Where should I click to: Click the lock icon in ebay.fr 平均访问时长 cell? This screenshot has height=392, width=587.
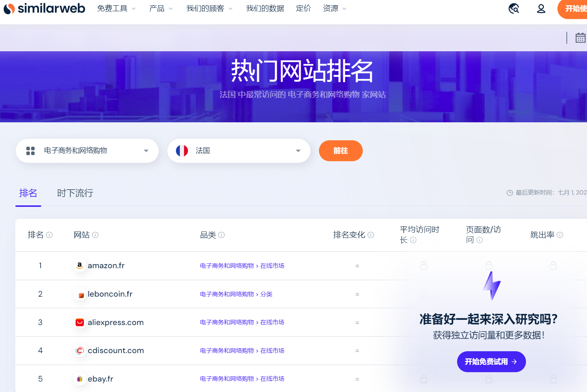[x=424, y=379]
